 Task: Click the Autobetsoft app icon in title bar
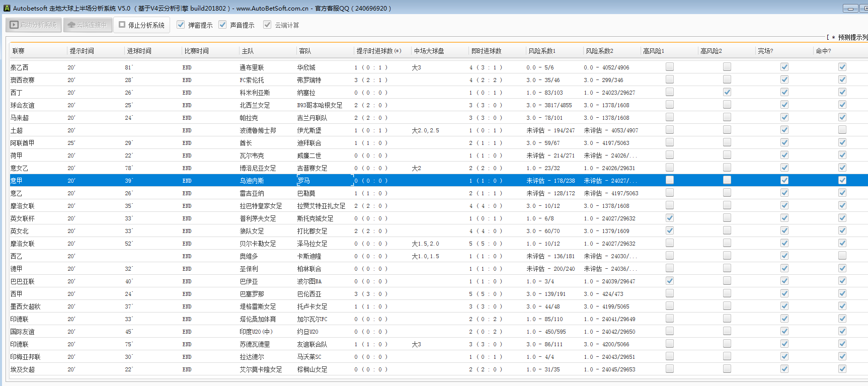pos(7,8)
